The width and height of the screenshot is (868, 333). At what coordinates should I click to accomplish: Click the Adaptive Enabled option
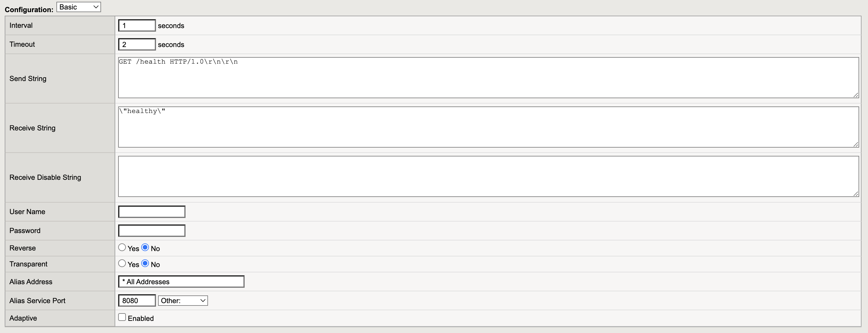(x=122, y=316)
